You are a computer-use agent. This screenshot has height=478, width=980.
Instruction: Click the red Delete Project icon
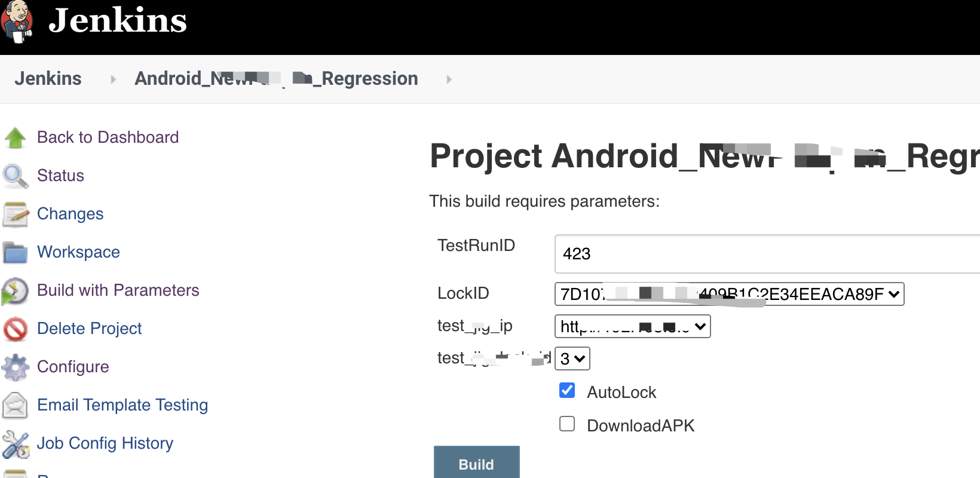(x=15, y=329)
